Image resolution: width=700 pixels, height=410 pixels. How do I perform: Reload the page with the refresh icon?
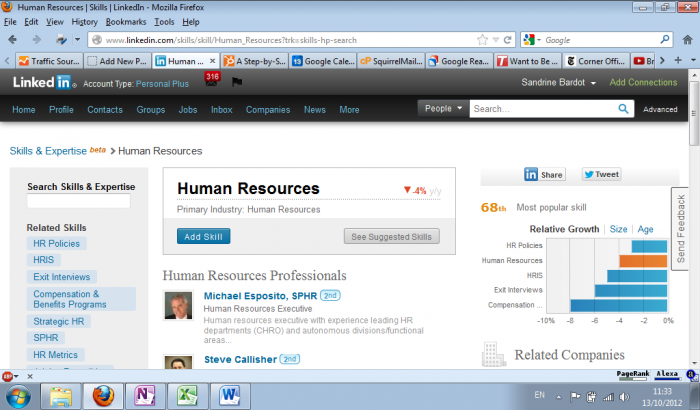point(508,40)
